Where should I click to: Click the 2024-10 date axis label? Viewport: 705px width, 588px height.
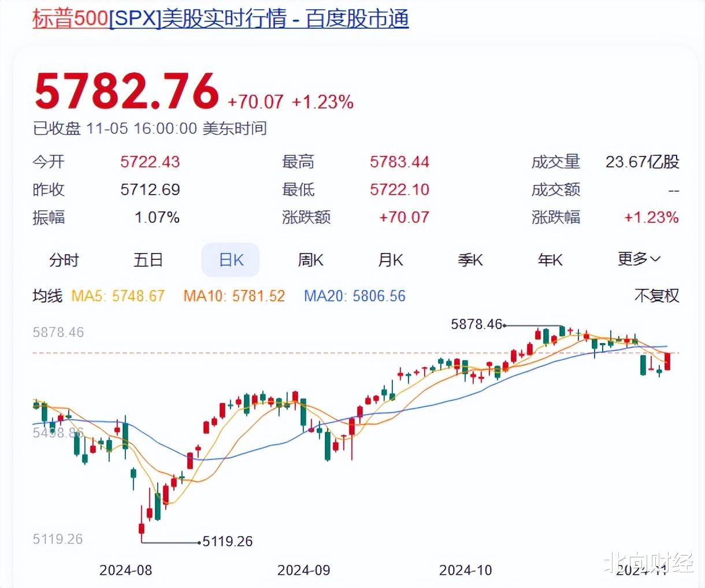[465, 571]
